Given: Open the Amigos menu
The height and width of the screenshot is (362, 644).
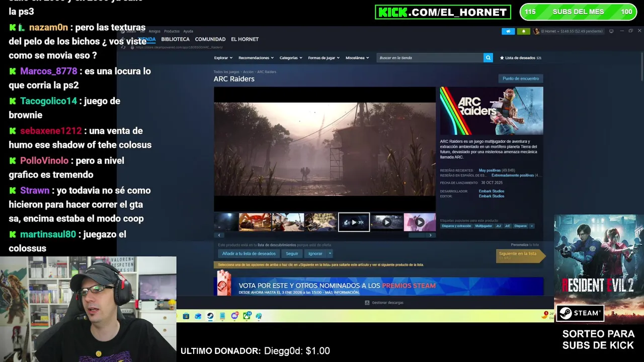Looking at the screenshot, I should (x=154, y=31).
